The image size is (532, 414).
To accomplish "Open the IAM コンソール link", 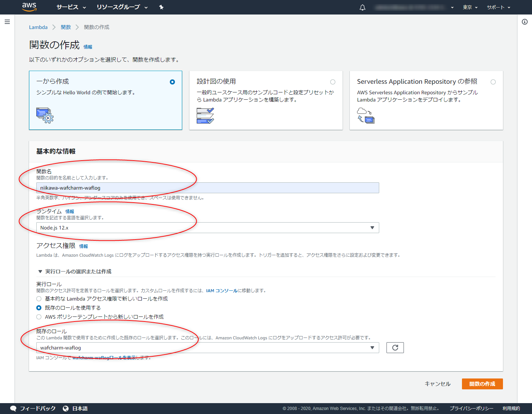I will tap(221, 291).
